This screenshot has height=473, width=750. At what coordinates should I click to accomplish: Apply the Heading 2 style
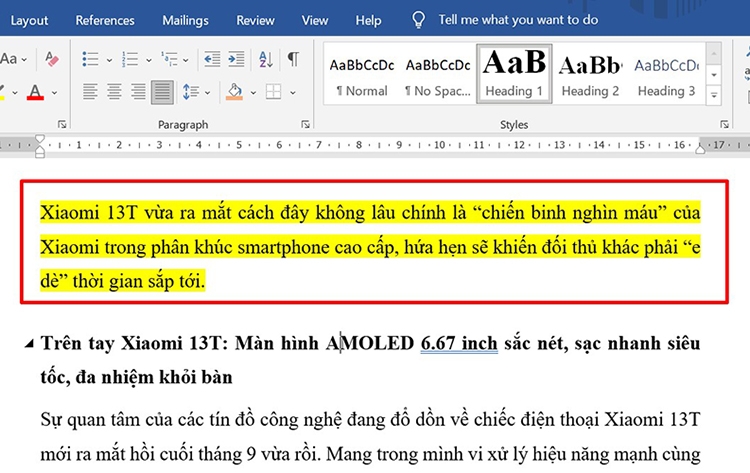click(x=590, y=74)
